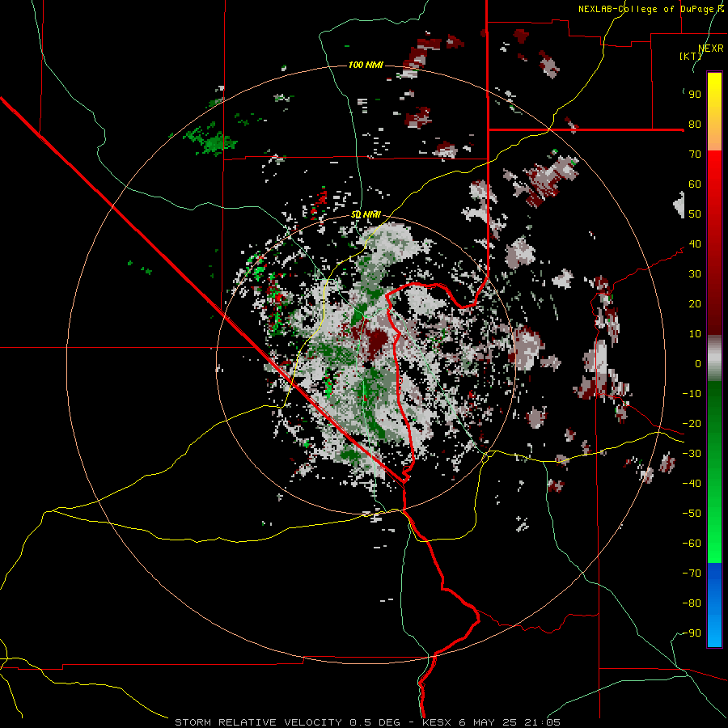This screenshot has height=728, width=728.
Task: Click the -40 value on velocity scale
Action: tap(692, 484)
